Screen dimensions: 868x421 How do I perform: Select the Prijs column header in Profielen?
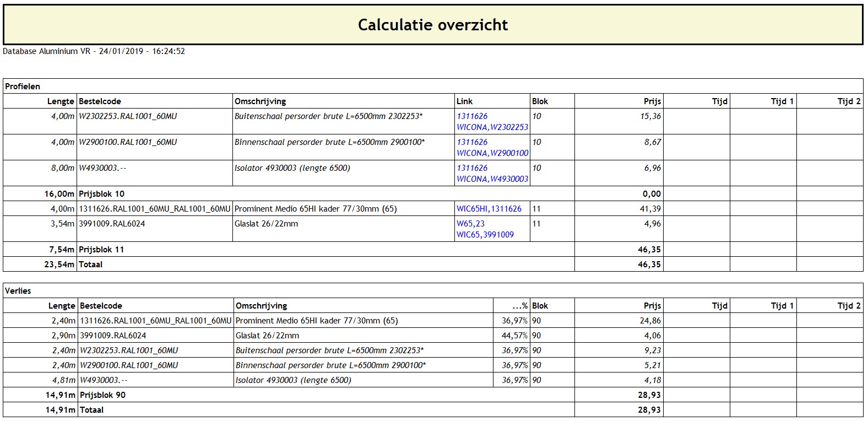(x=652, y=101)
